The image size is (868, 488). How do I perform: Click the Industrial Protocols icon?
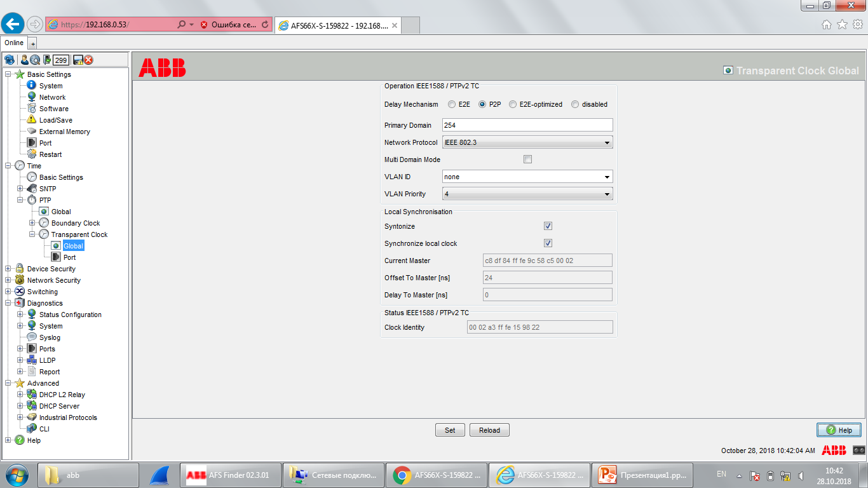pyautogui.click(x=31, y=417)
